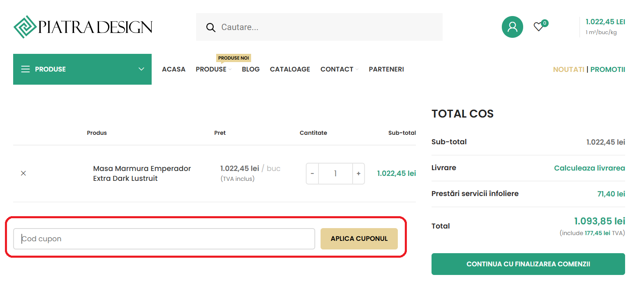Image resolution: width=644 pixels, height=284 pixels.
Task: Click the Piatra Design logo
Action: [83, 27]
